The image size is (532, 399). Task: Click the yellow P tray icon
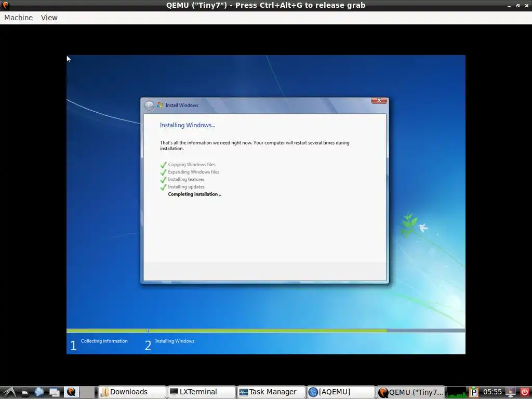(474, 392)
